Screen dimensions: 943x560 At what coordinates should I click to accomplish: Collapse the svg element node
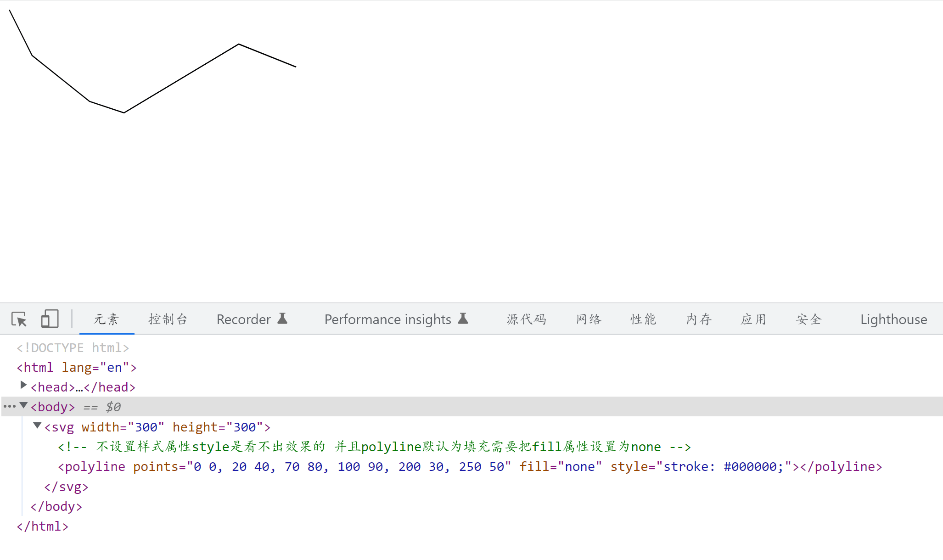pyautogui.click(x=38, y=426)
